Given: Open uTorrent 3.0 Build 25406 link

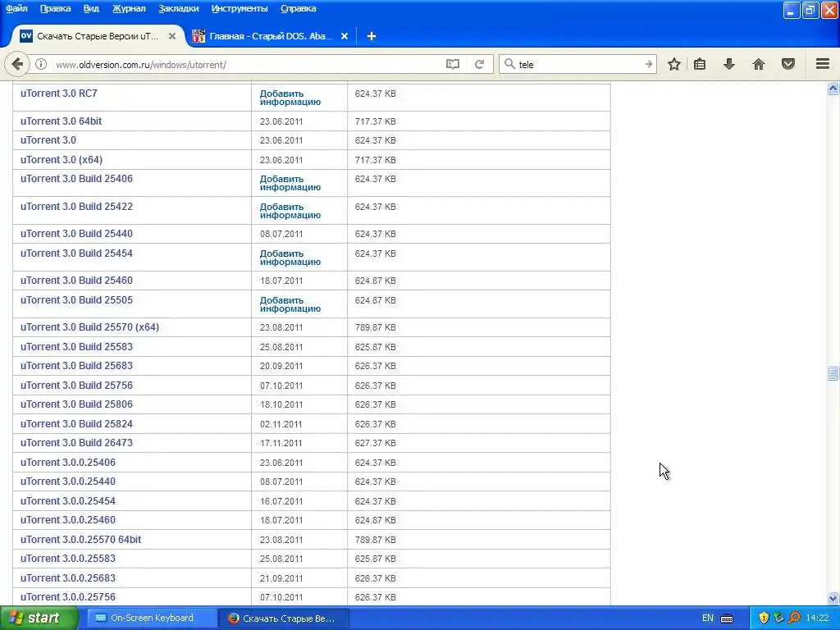Looking at the screenshot, I should pos(76,178).
